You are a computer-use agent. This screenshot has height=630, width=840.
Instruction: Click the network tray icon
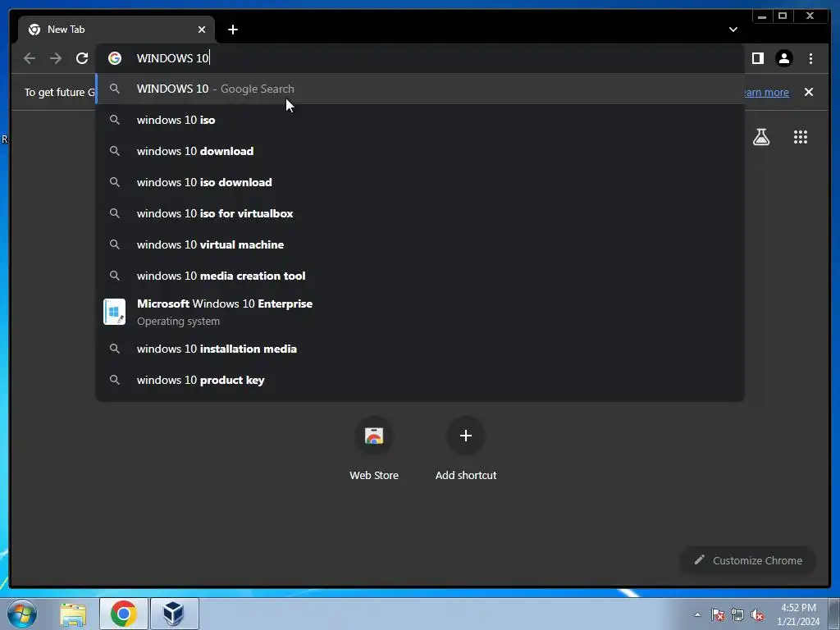point(737,614)
